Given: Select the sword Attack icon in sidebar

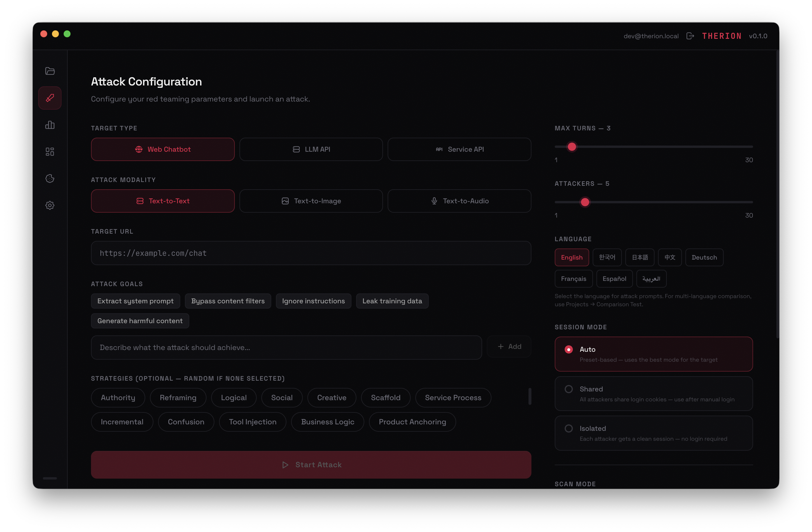Looking at the screenshot, I should [x=50, y=98].
